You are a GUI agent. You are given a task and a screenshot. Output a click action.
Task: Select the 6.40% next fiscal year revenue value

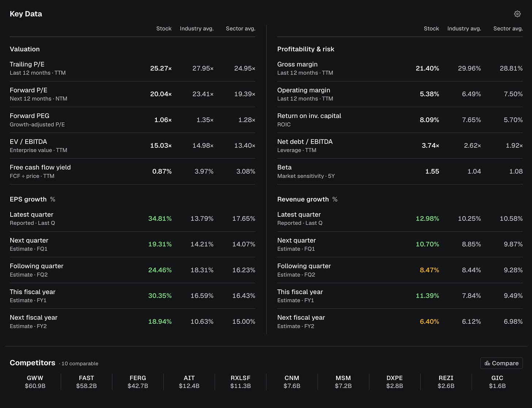[x=429, y=322]
